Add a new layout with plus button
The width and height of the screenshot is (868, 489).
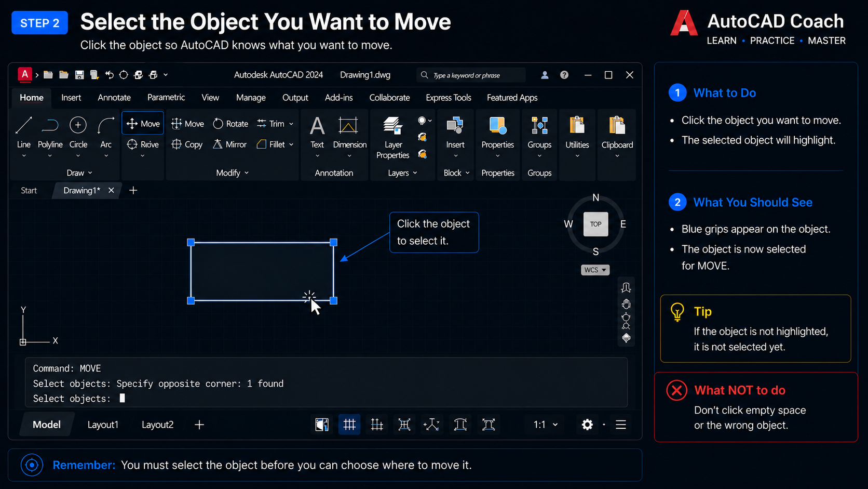tap(199, 425)
